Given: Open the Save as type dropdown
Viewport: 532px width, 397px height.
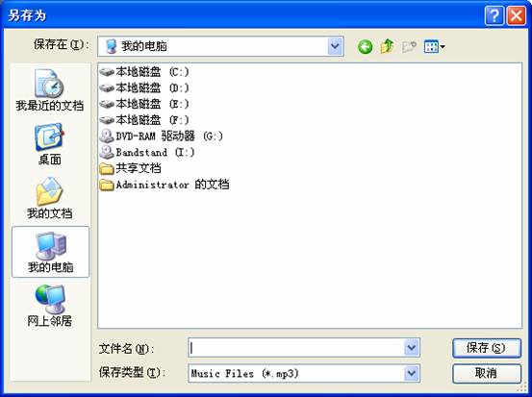Looking at the screenshot, I should point(411,373).
